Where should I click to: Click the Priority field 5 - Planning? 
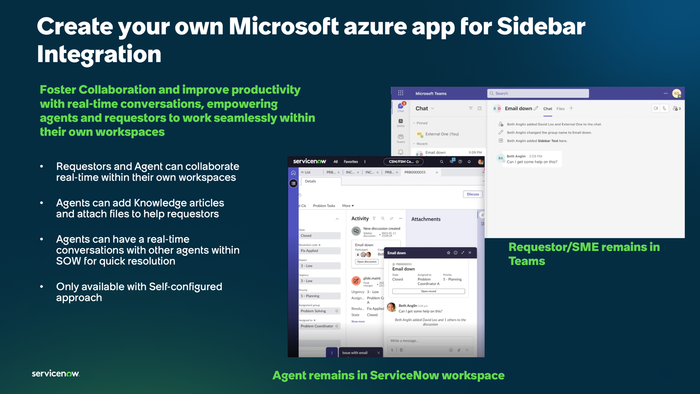tap(320, 296)
